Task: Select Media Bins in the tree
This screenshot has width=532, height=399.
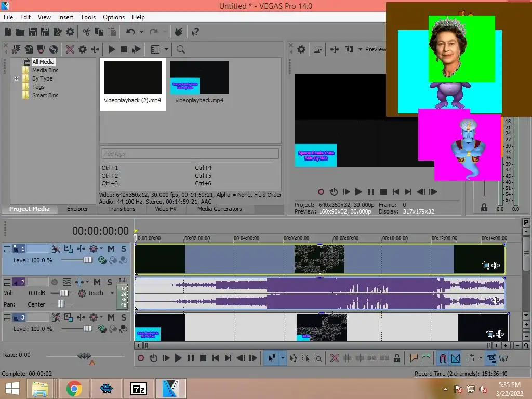Action: click(45, 70)
